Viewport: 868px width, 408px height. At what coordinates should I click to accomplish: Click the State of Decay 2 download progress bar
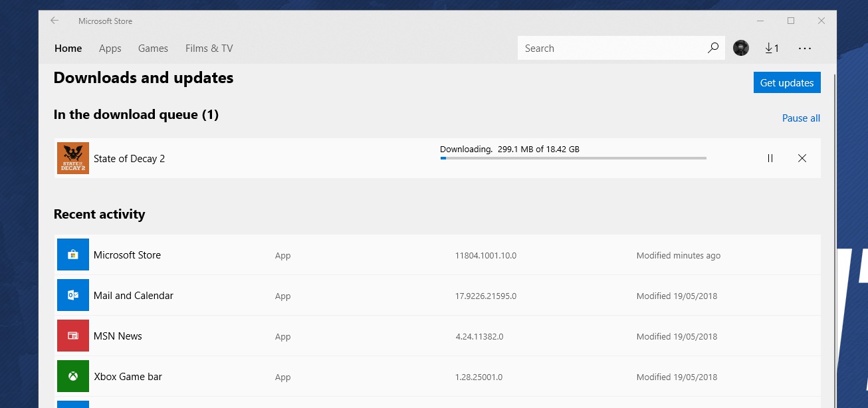click(573, 158)
